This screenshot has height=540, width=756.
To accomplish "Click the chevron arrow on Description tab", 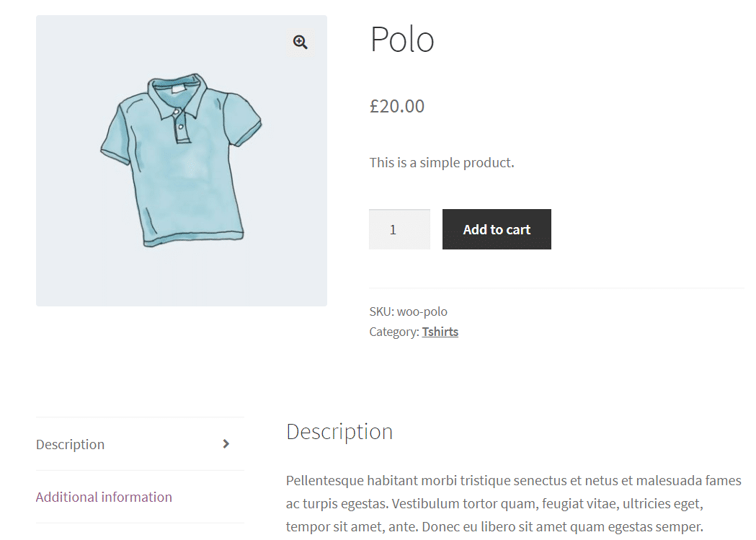I will coord(226,443).
